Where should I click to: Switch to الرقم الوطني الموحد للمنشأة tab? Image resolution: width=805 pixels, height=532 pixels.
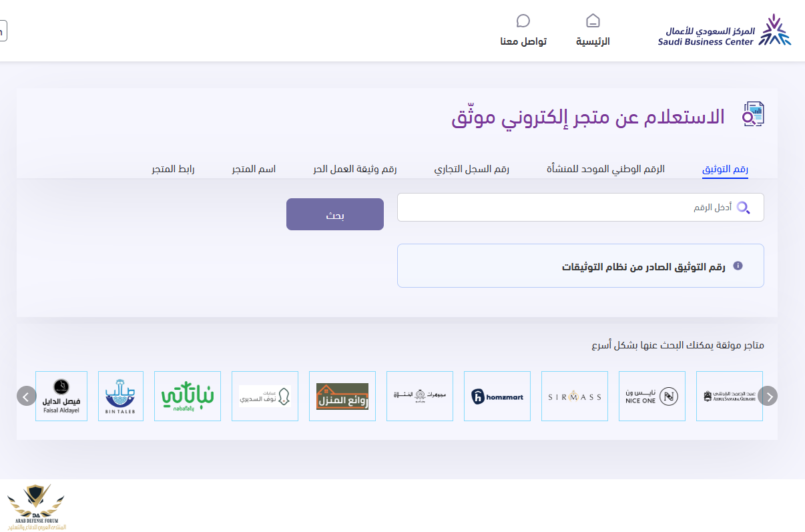pos(605,170)
